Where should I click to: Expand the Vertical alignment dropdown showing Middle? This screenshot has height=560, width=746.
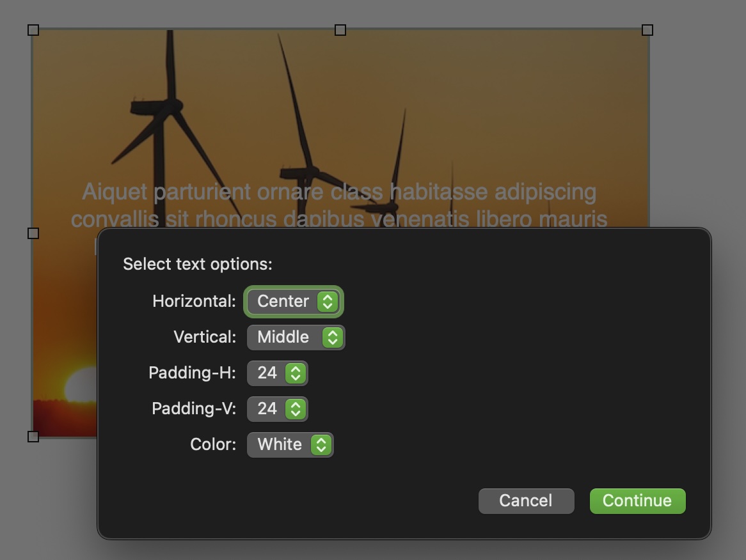tap(296, 338)
